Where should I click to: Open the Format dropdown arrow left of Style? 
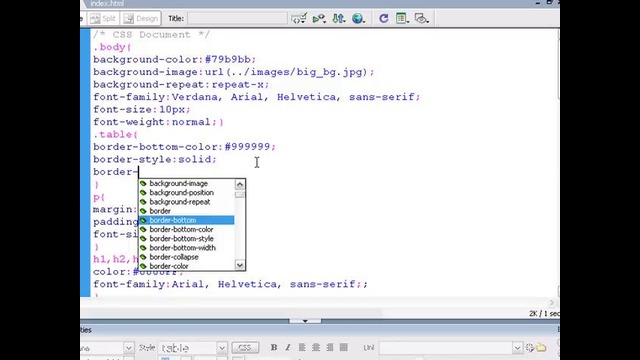click(129, 348)
